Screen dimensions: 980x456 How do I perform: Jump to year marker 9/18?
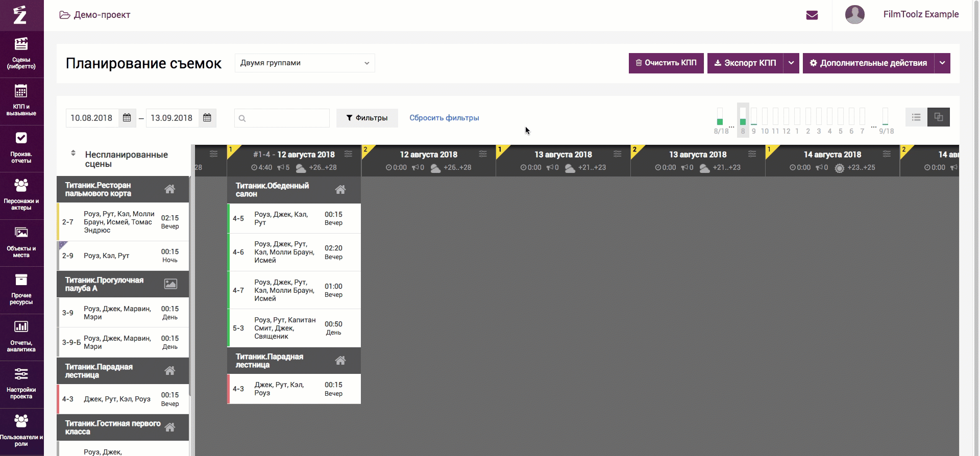(886, 120)
